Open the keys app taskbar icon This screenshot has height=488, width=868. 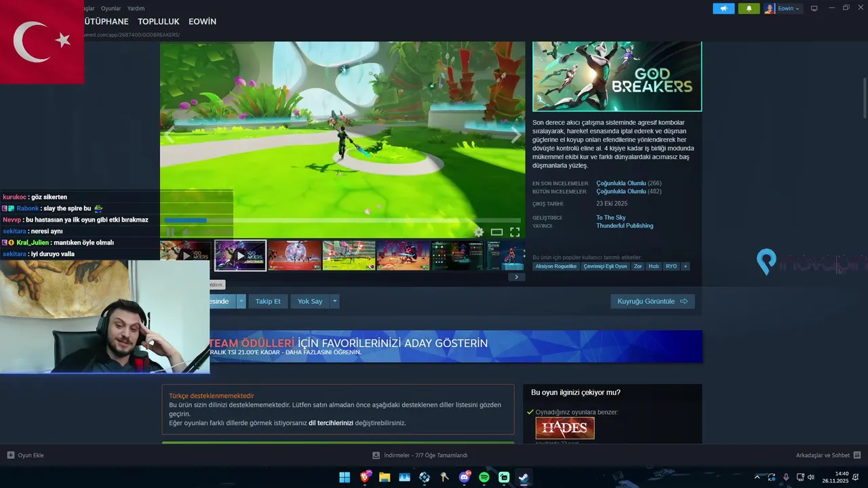pyautogui.click(x=445, y=477)
